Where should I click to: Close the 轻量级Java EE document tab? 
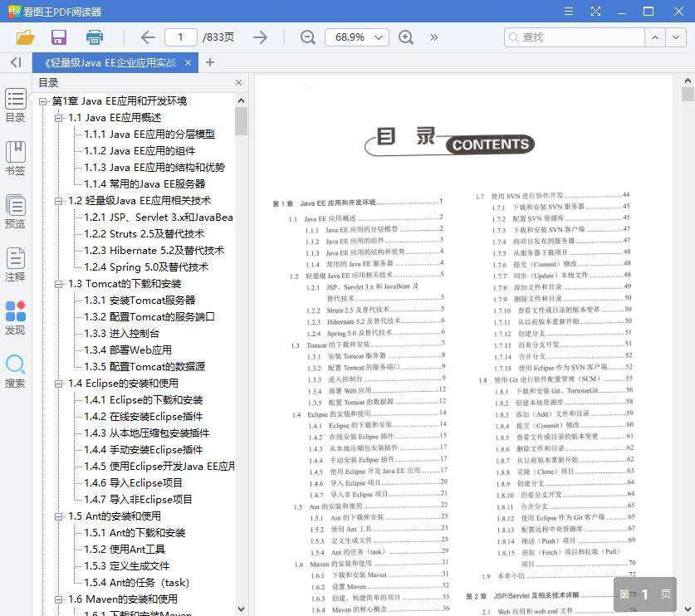188,63
